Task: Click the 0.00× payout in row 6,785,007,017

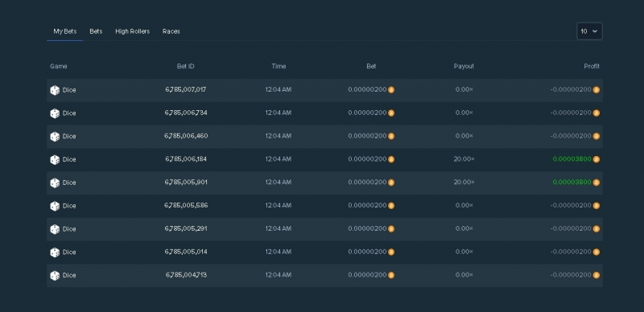Action: click(464, 89)
